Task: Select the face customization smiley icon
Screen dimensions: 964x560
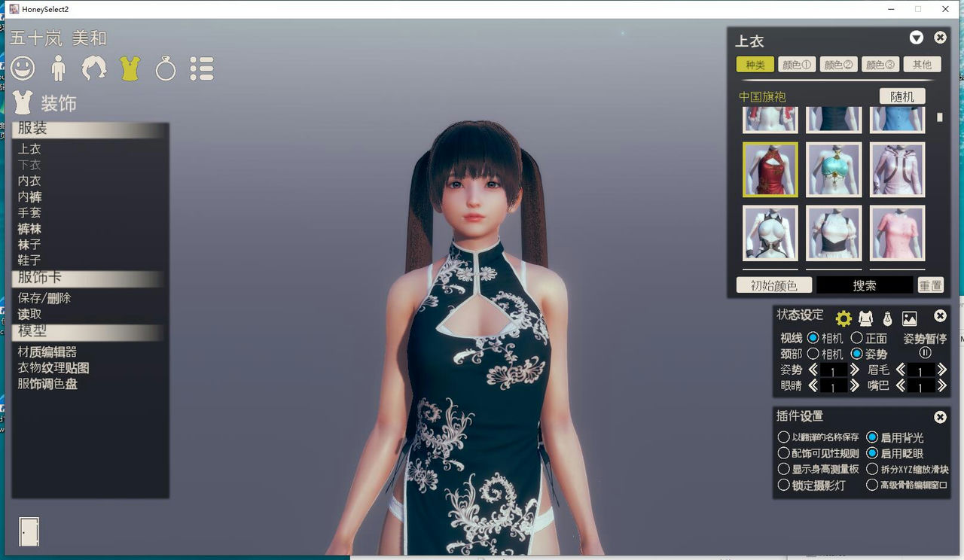Action: click(24, 69)
